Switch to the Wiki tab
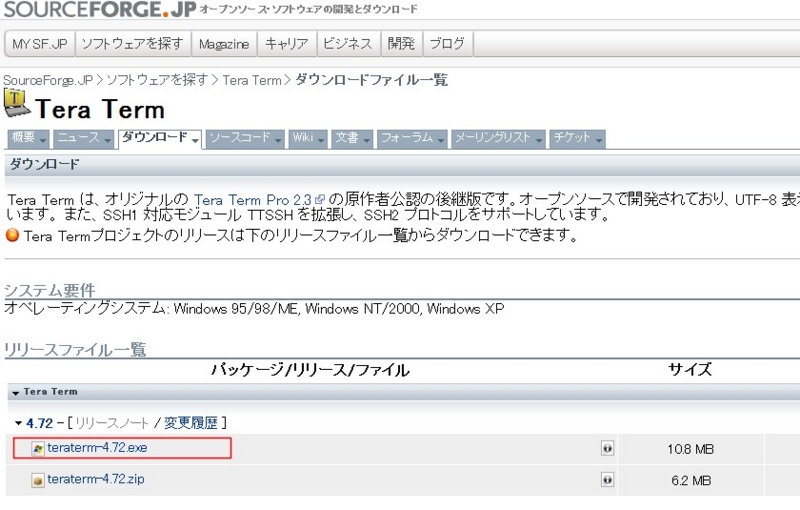The image size is (800, 510). [308, 138]
